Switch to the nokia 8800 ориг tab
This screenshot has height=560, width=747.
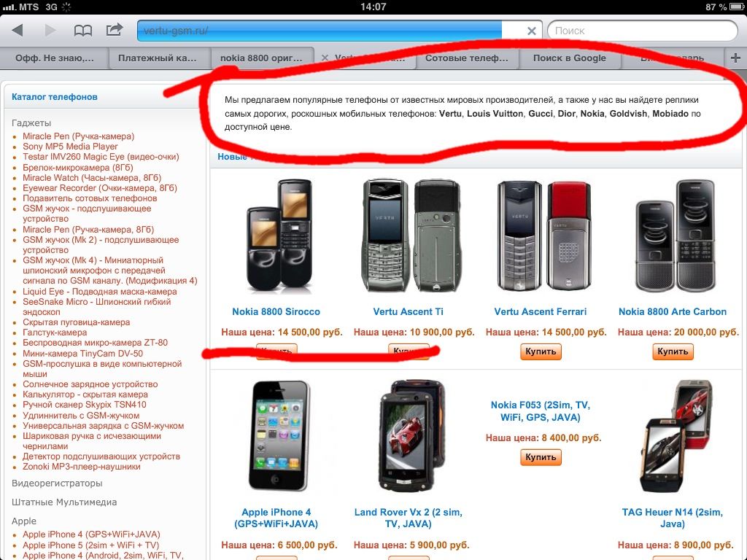click(x=261, y=58)
